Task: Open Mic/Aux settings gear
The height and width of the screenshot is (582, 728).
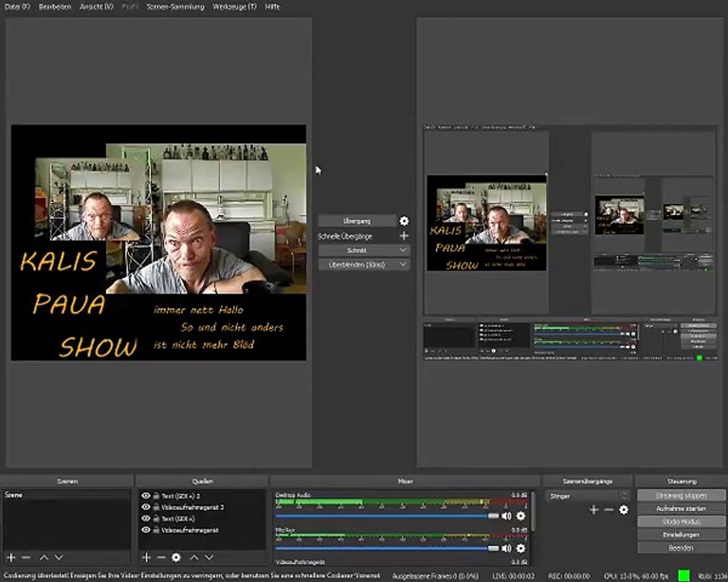Action: (521, 548)
